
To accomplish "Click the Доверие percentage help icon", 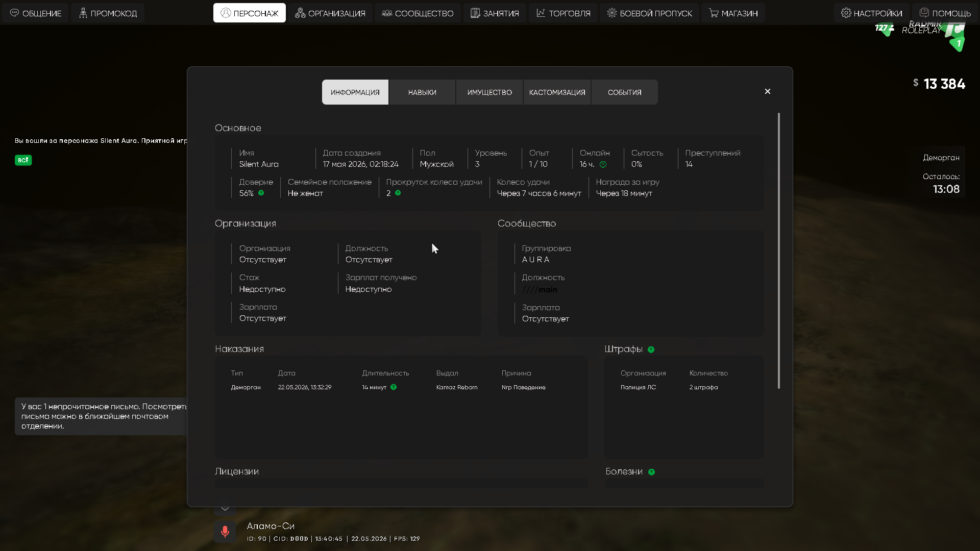I will point(261,193).
